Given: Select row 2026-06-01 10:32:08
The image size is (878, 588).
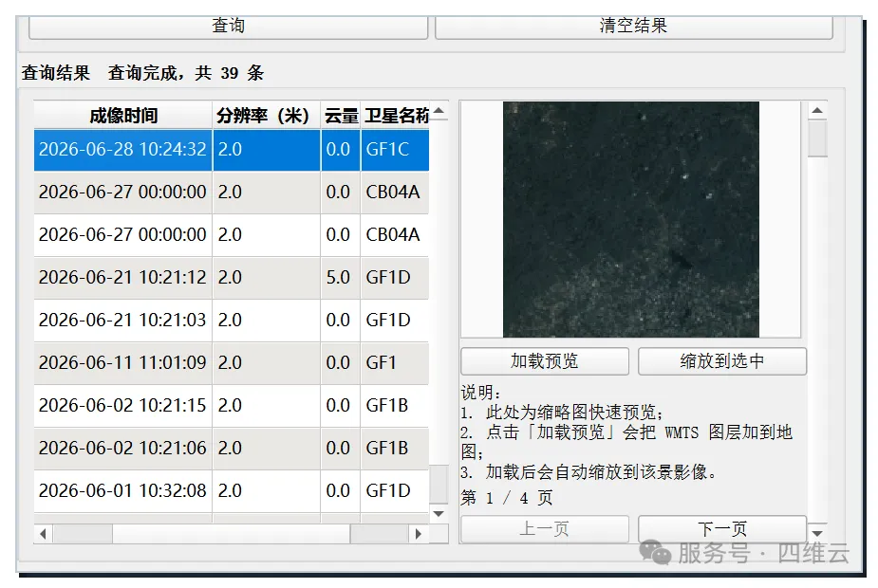Looking at the screenshot, I should pos(232,490).
